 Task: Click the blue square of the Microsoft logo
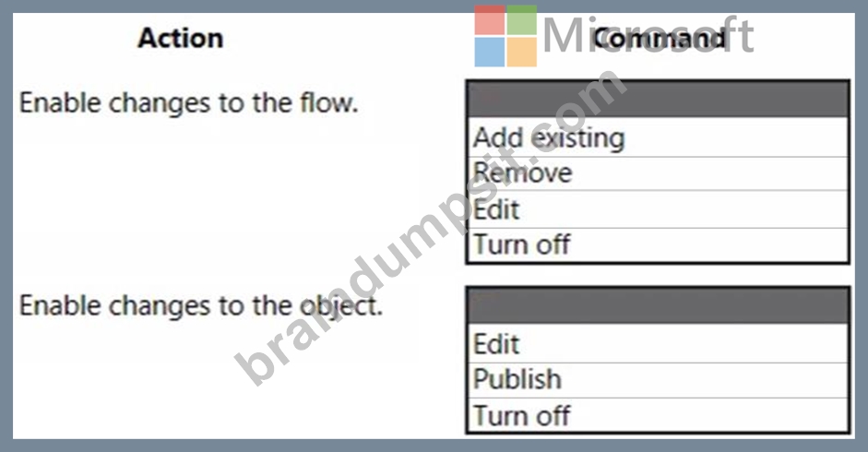(490, 52)
